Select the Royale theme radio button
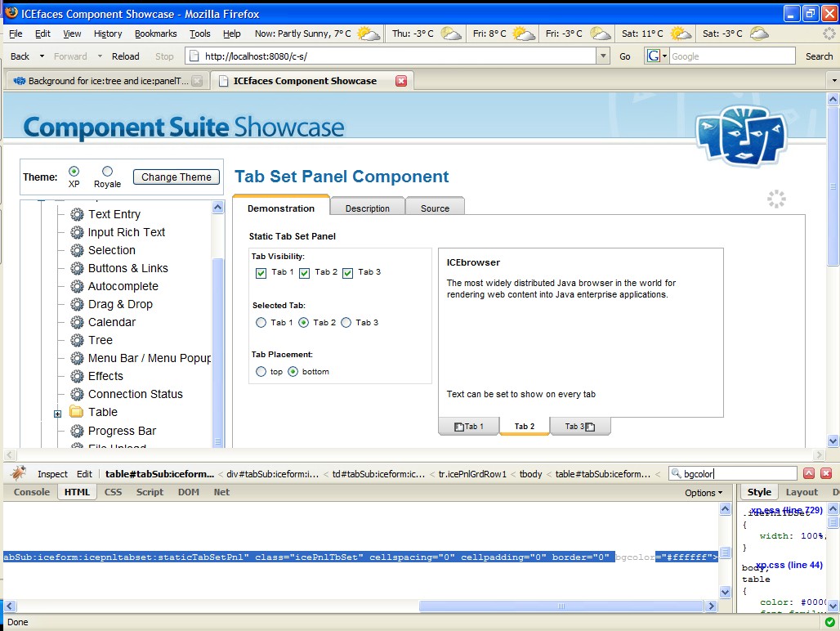 click(x=108, y=172)
